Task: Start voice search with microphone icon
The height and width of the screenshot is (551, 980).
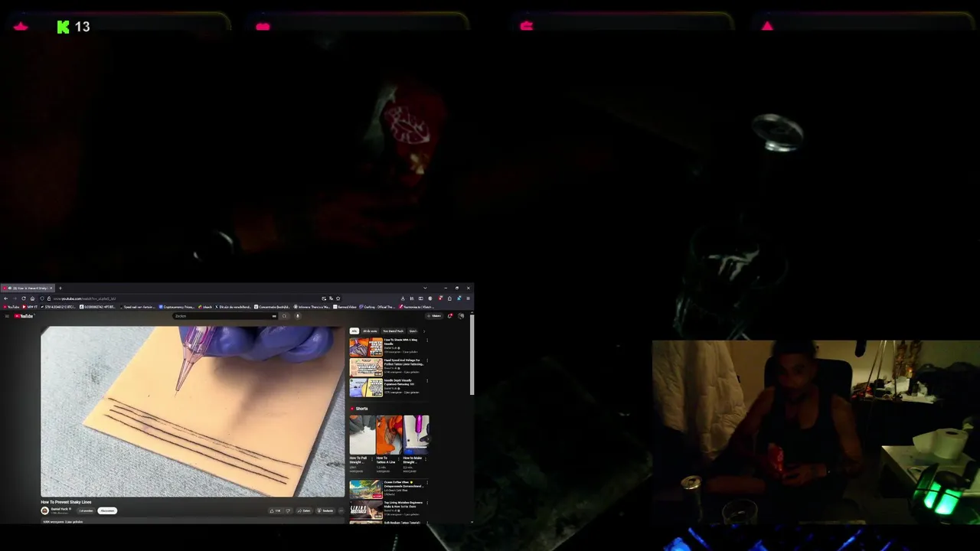Action: [x=298, y=316]
